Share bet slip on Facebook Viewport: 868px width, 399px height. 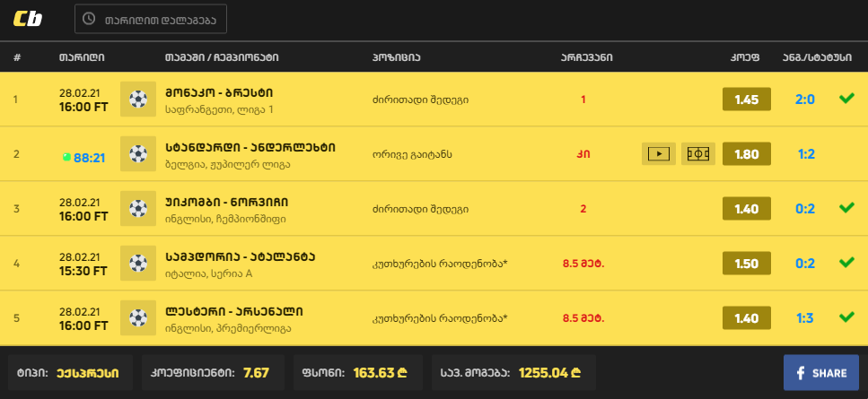[x=821, y=373]
